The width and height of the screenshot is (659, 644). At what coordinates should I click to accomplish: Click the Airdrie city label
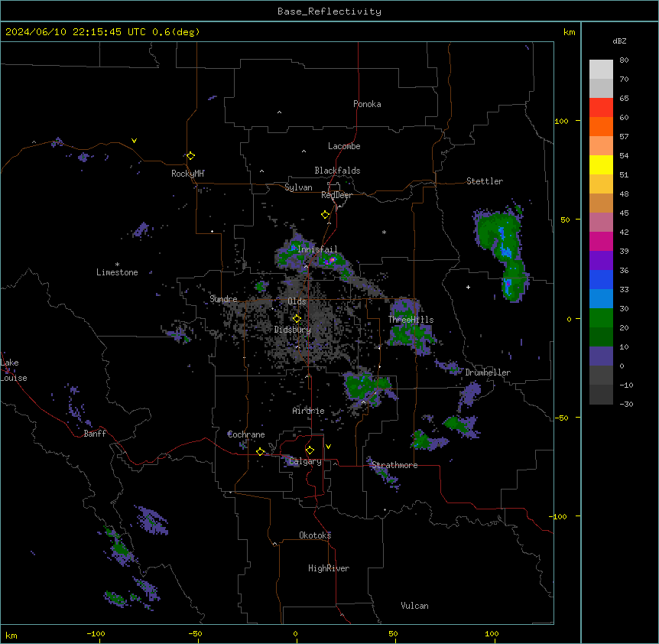click(309, 411)
